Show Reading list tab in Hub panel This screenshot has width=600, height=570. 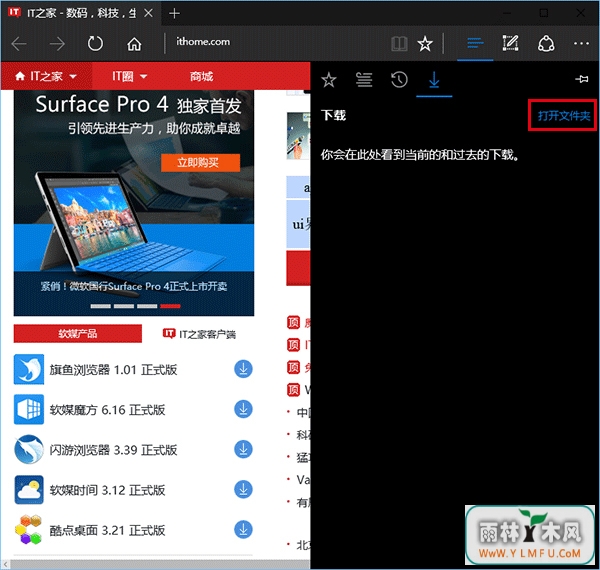tap(364, 80)
